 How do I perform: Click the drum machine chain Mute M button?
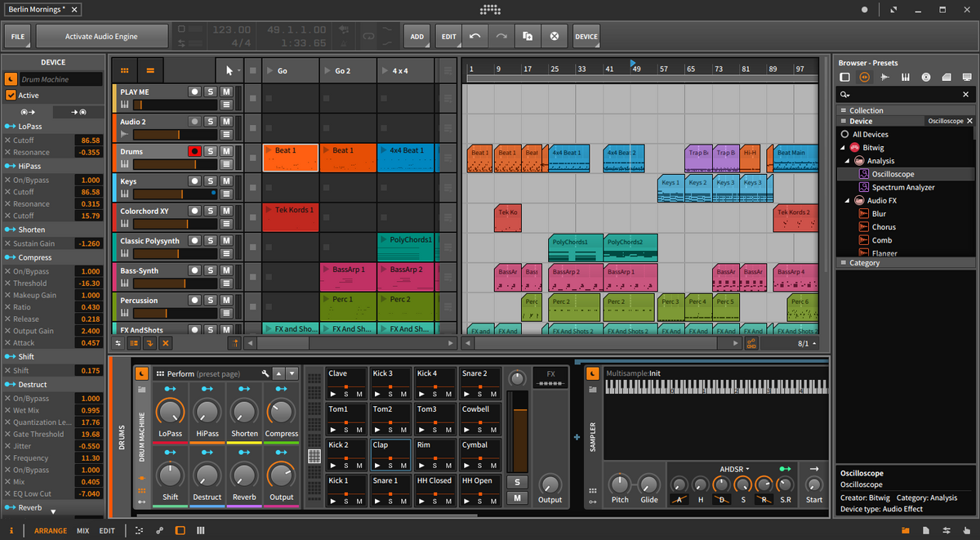point(517,498)
